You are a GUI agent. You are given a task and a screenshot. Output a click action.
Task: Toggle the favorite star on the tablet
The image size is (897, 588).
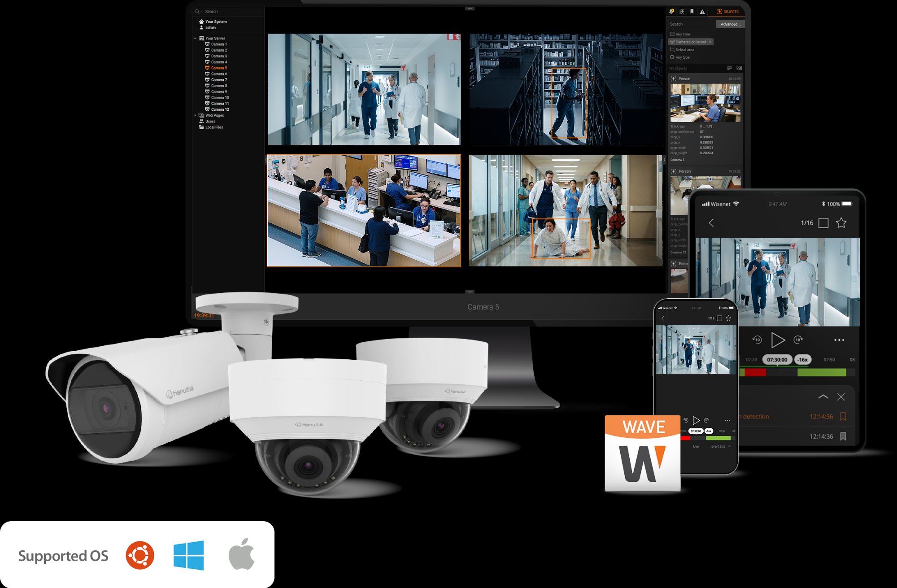tap(842, 222)
